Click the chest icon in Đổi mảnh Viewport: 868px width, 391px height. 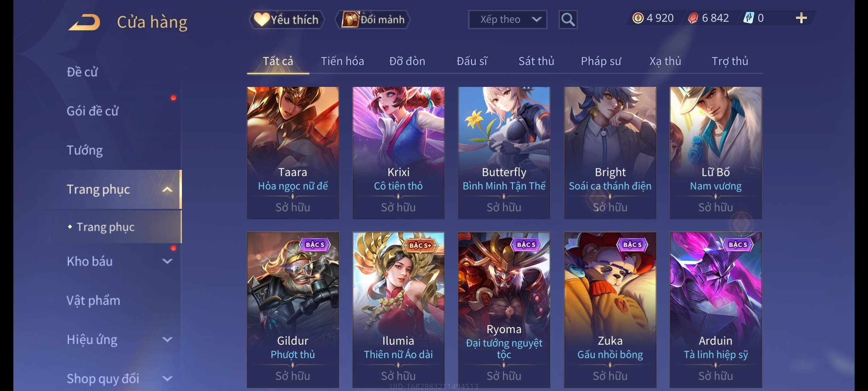[350, 19]
